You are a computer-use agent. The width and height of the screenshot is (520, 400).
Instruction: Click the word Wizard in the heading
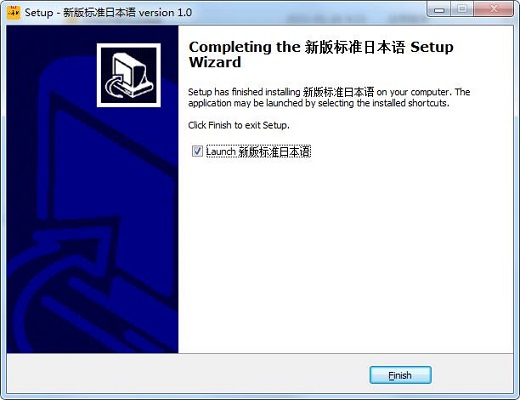(x=215, y=62)
